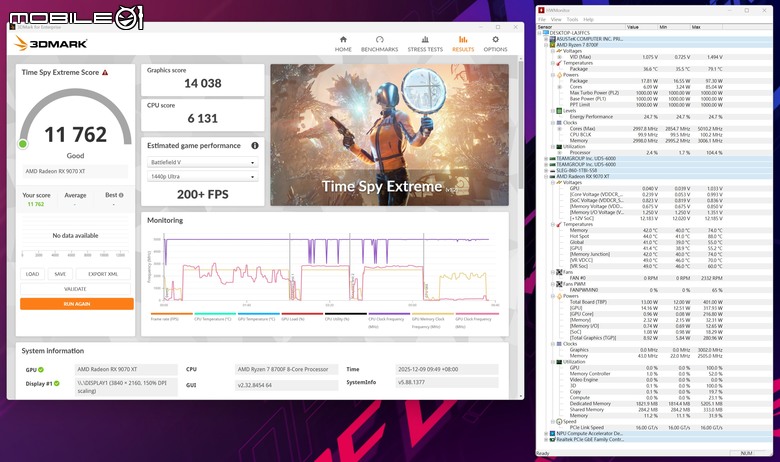Click the Realtek PCIe GbE network icon

click(x=552, y=440)
